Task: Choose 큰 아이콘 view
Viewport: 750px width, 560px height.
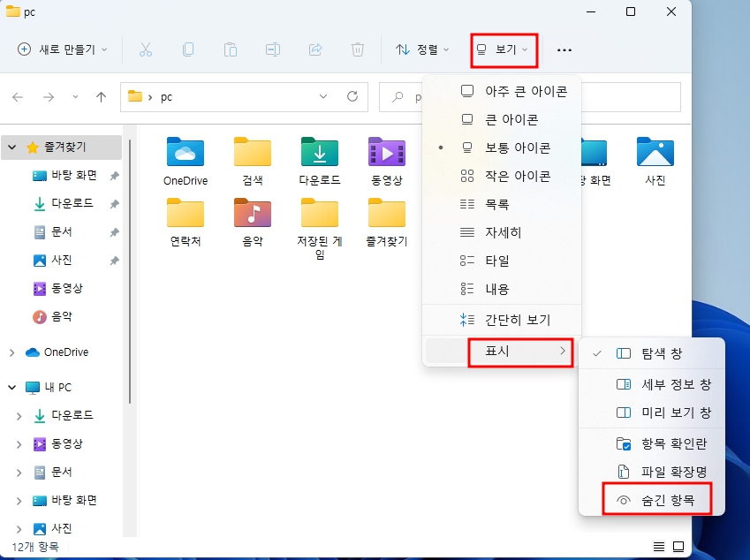Action: click(x=503, y=119)
